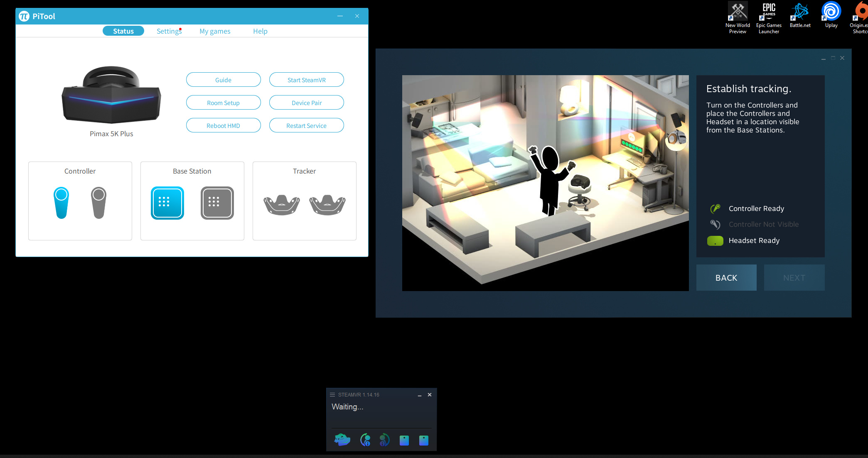
Task: Switch to the Settings tab
Action: [169, 31]
